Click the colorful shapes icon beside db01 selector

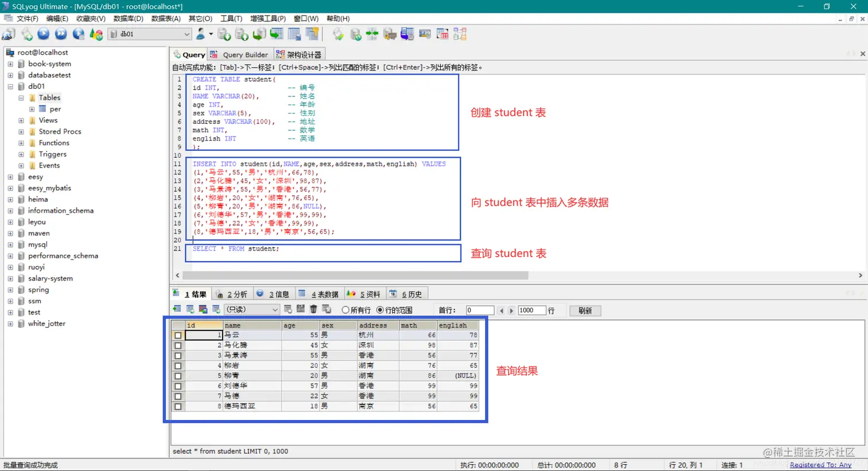click(96, 34)
